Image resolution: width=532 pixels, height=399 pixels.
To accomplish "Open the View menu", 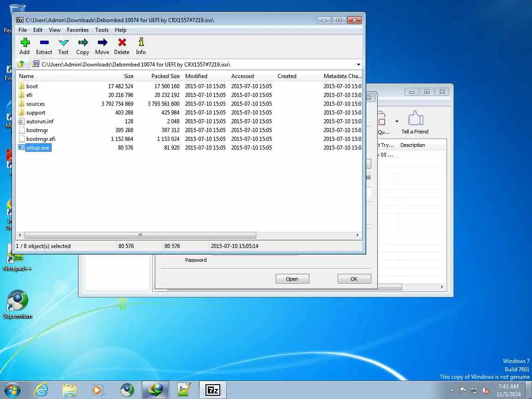I will 54,30.
